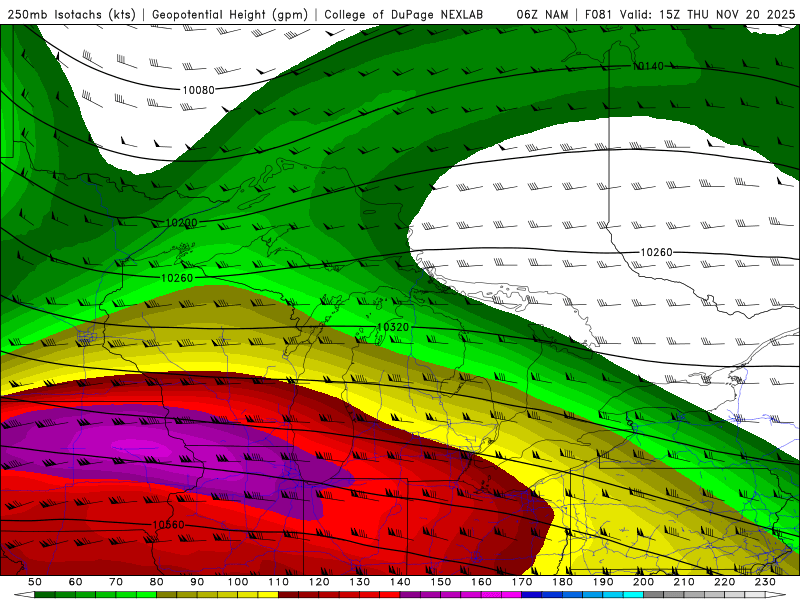Select 'Valid: 15Z THU NOV 20 2025' text

(x=707, y=15)
